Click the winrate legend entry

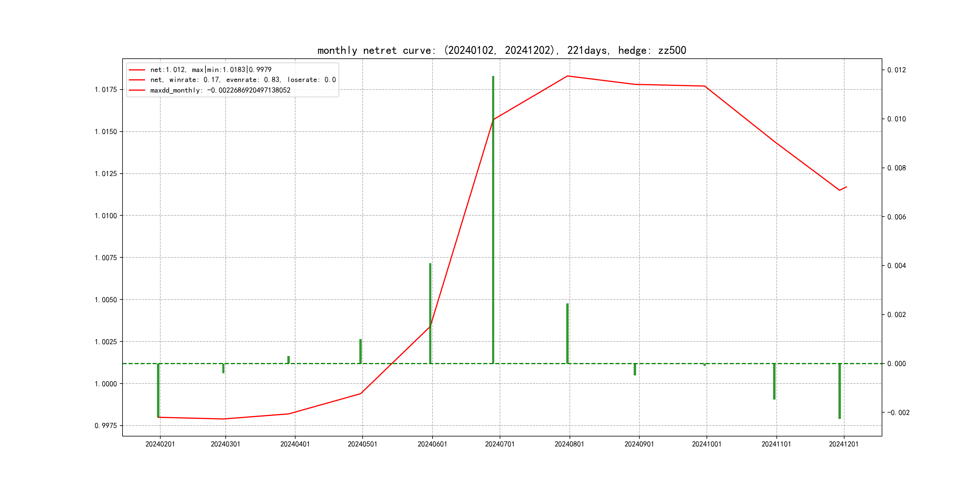tap(243, 80)
